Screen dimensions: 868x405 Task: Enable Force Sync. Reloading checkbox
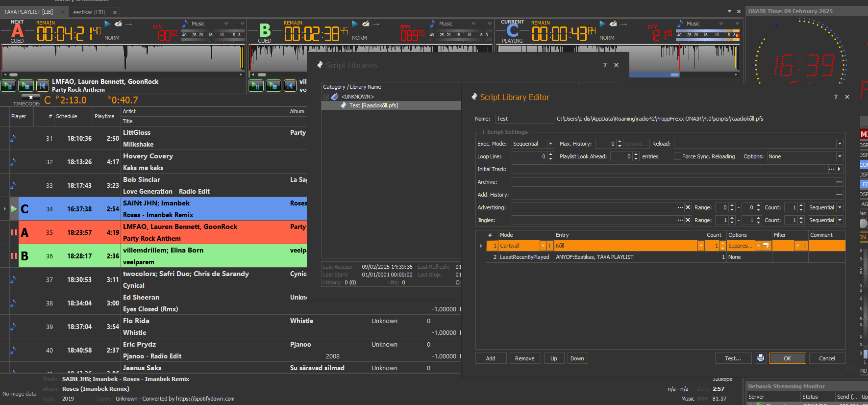click(x=677, y=156)
